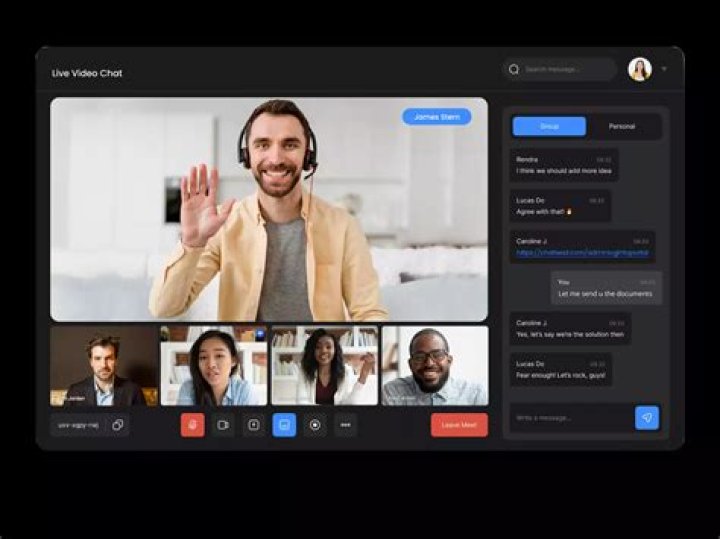Click the main James Stern video feed
This screenshot has height=539, width=720.
269,209
